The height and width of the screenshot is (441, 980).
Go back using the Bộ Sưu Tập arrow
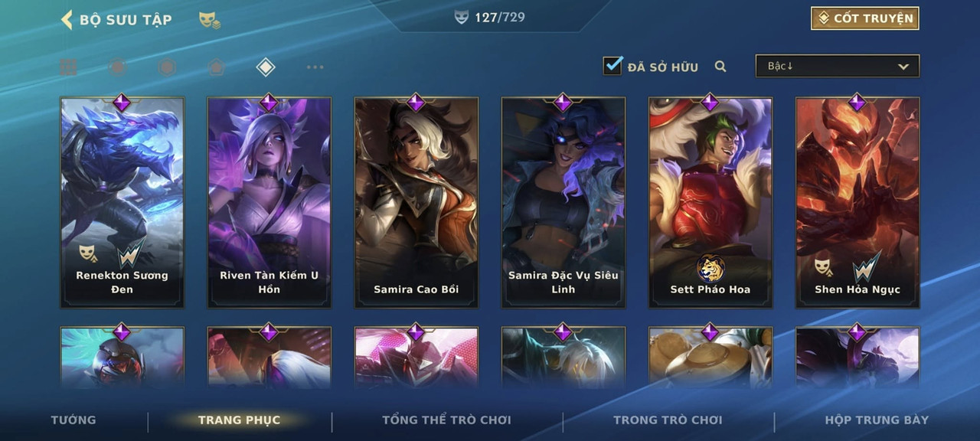[x=67, y=19]
